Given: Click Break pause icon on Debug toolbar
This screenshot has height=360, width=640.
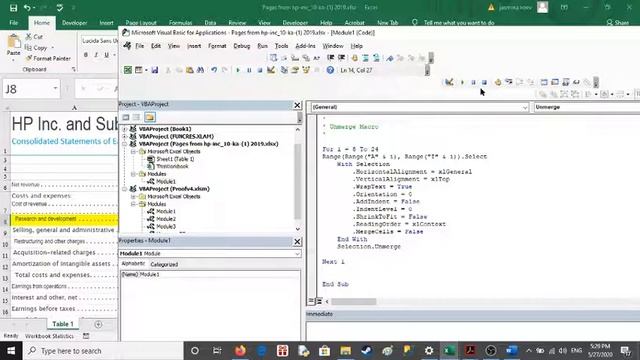Looking at the screenshot, I should pos(473,82).
